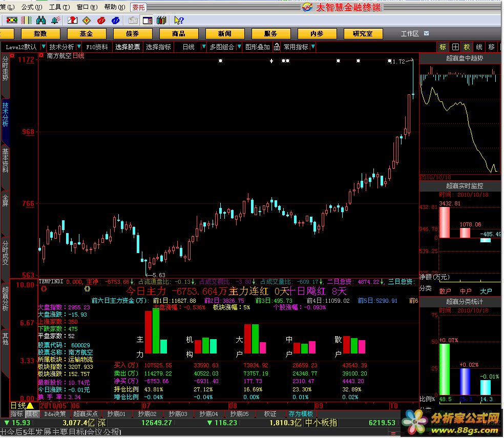Viewport: 504px width, 438px height.
Task: Click the 中小板指 index label
Action: point(321,423)
